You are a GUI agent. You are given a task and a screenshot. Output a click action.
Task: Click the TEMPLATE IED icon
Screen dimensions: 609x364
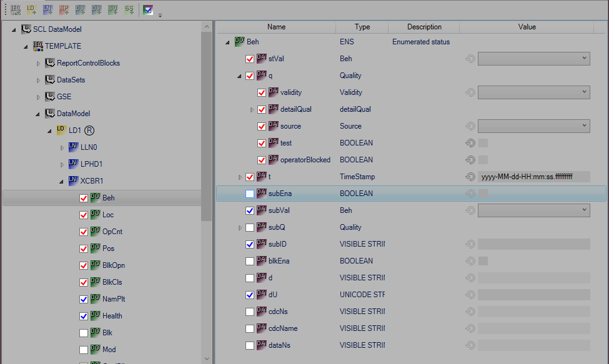pos(37,46)
